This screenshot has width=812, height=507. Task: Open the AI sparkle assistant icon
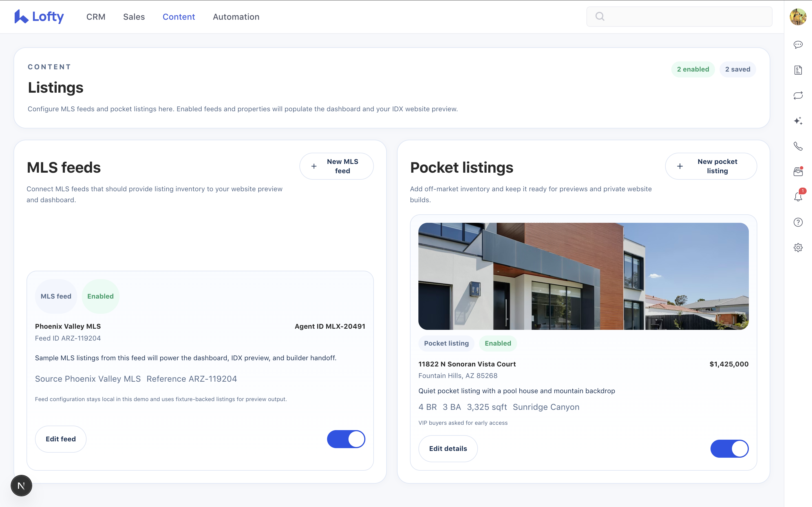(x=798, y=121)
